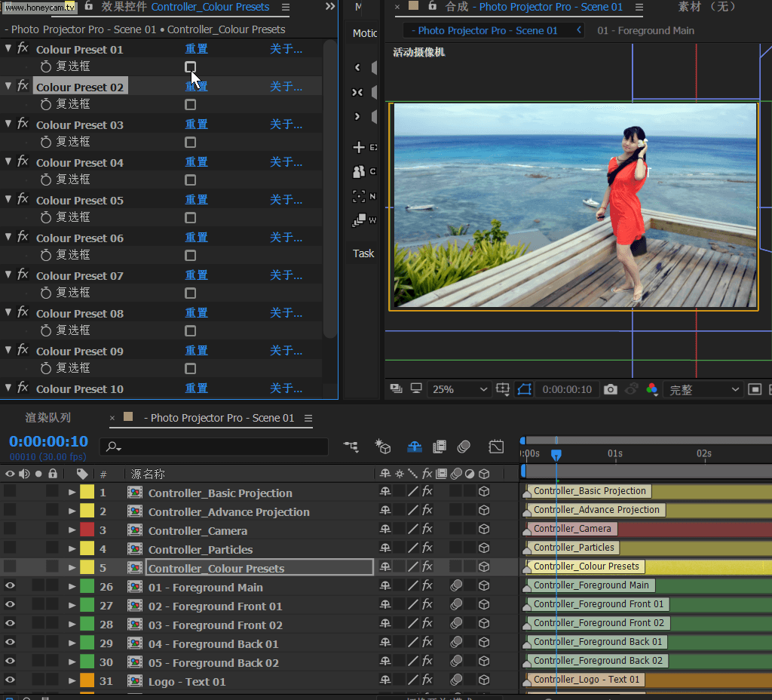Open the show channel RGB icon
The image size is (772, 700).
652,389
